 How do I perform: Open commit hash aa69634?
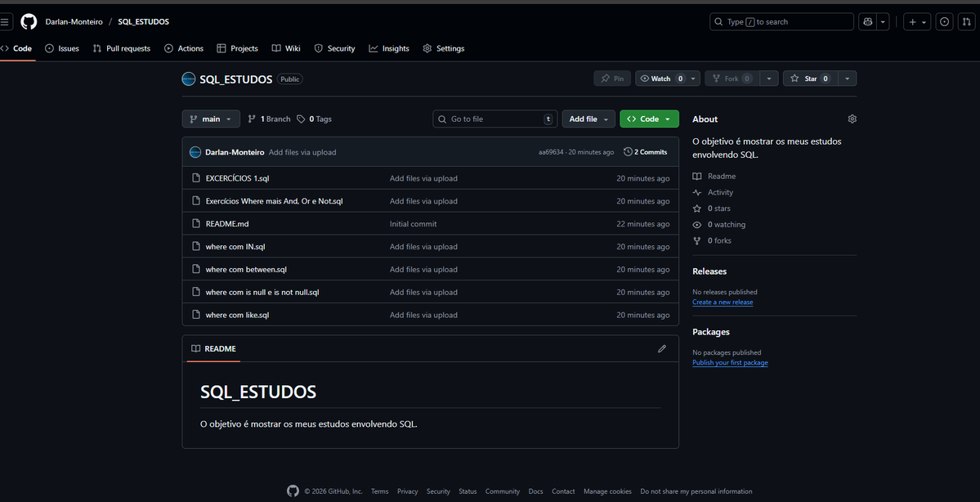551,152
